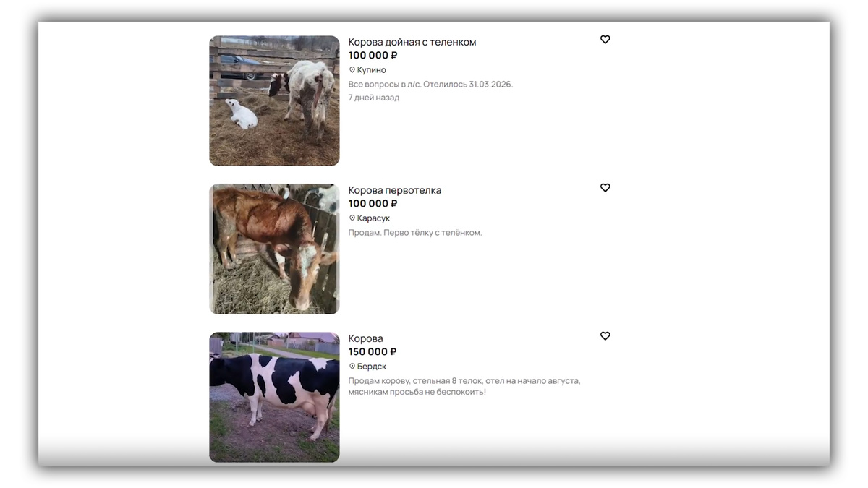Click the location pin icon beside Купино
This screenshot has width=868, height=488.
tap(352, 70)
